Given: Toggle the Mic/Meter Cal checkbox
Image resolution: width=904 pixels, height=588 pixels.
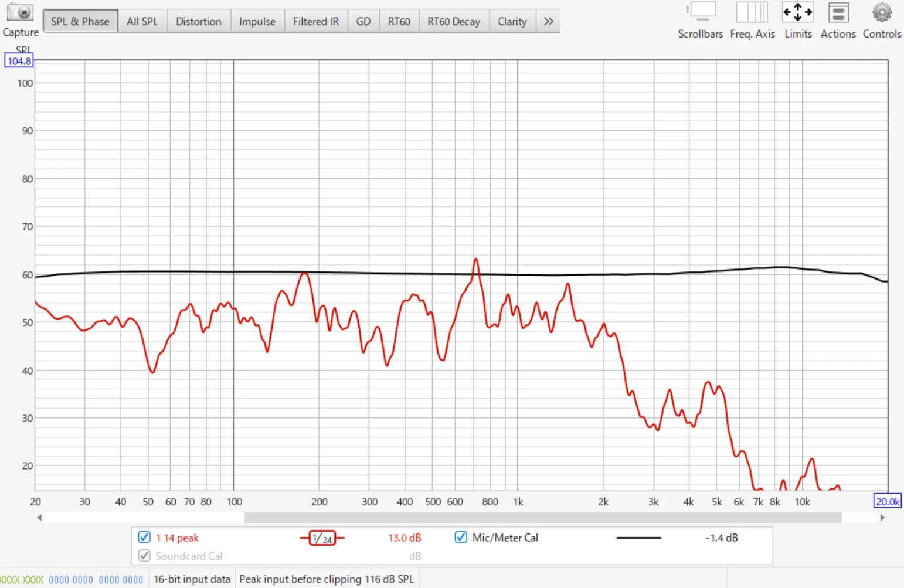Looking at the screenshot, I should point(461,537).
